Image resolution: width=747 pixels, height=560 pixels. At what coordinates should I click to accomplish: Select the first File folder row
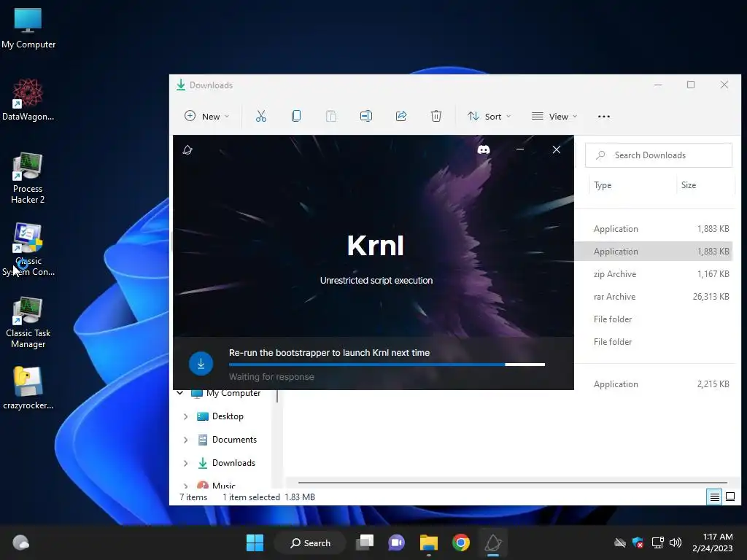654,319
